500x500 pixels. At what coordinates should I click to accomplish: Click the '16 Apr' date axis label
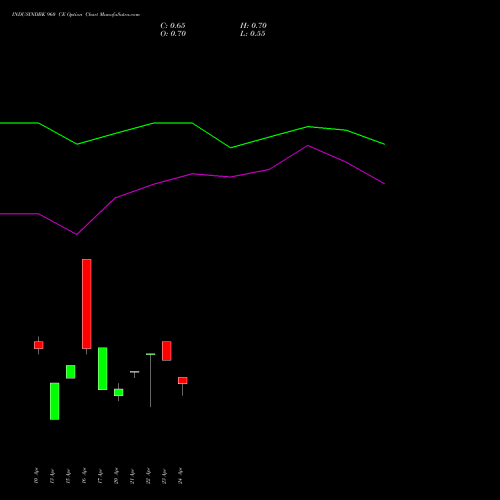coord(84,476)
